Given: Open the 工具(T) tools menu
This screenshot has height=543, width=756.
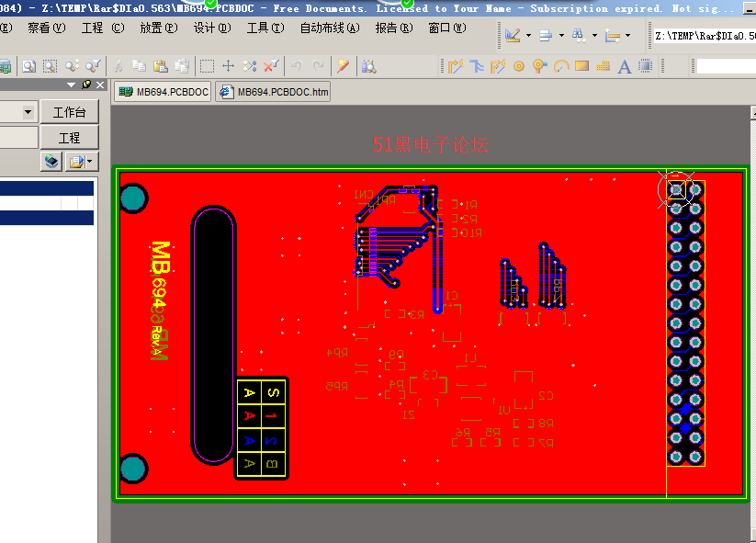Looking at the screenshot, I should (x=265, y=28).
